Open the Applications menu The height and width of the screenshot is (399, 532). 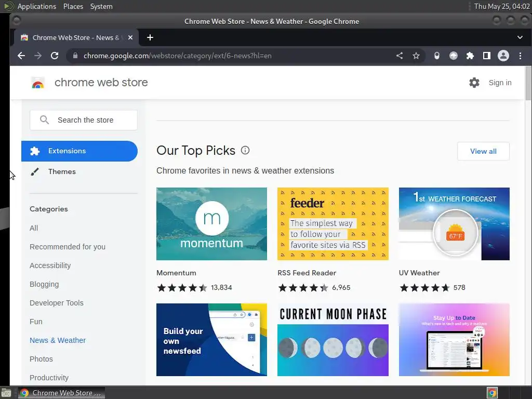(37, 6)
